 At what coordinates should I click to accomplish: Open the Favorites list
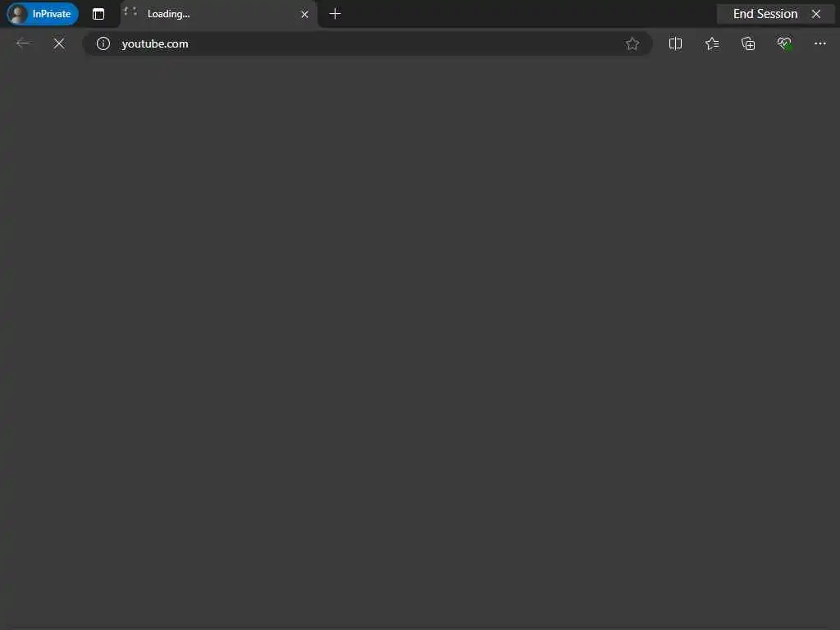pos(712,43)
